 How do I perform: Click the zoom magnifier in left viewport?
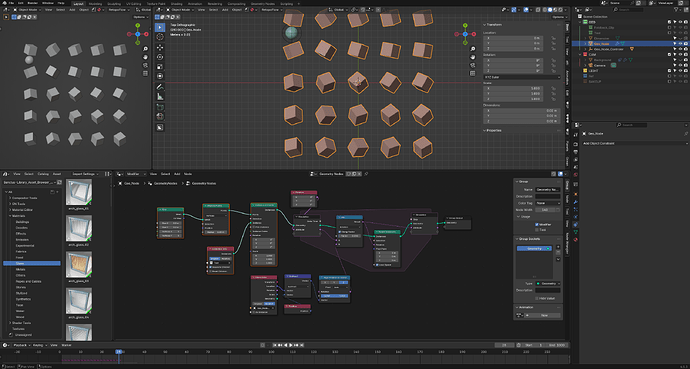tap(145, 49)
